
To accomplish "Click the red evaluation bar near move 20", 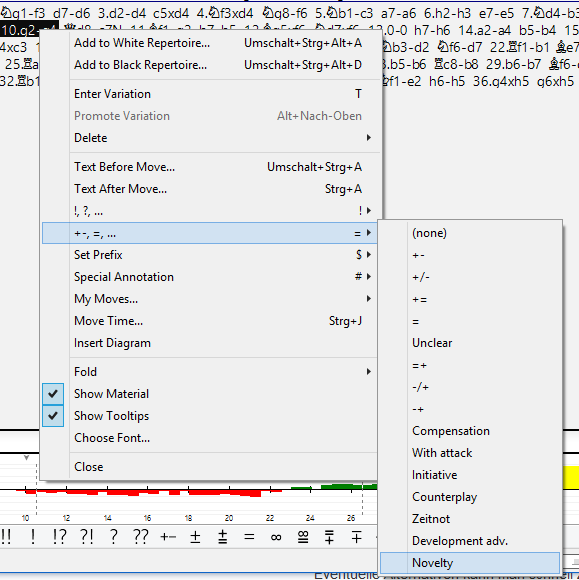I will tap(229, 492).
